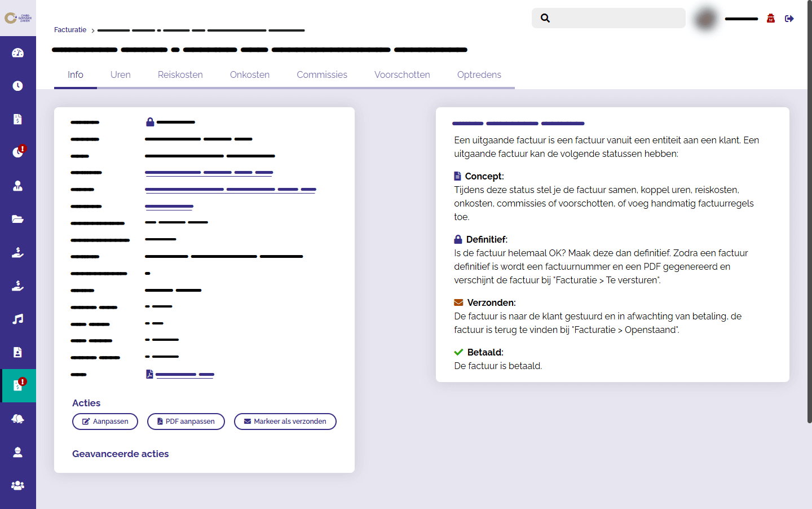Viewport: 812px width, 509px height.
Task: Select the clock icon in the sidebar
Action: [17, 85]
